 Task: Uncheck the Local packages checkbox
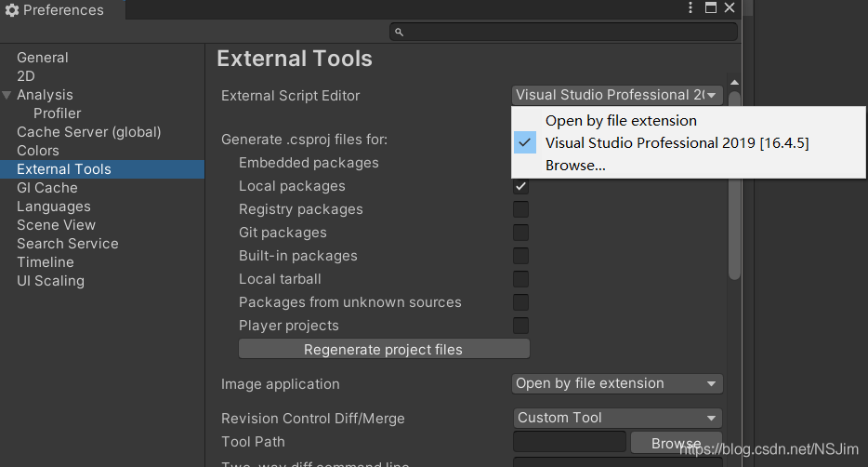pos(520,186)
